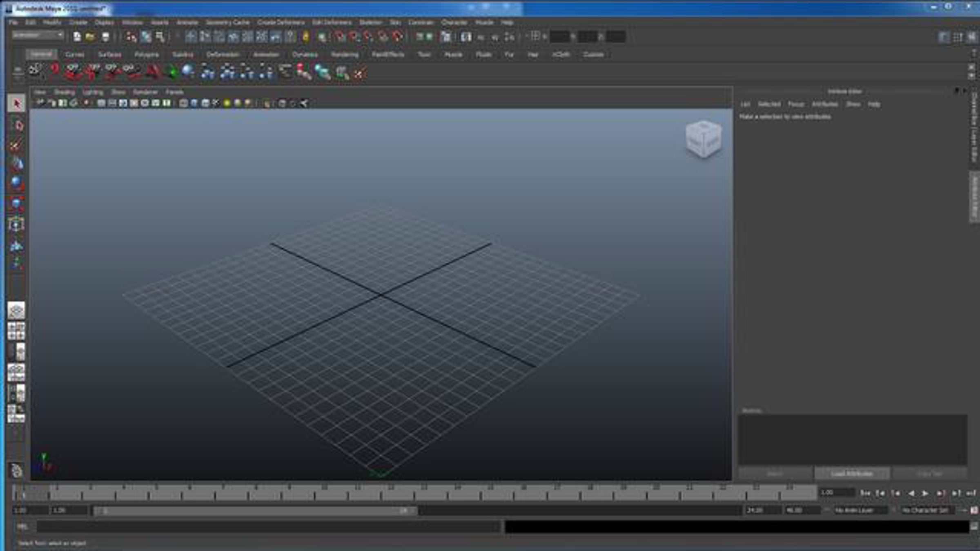This screenshot has width=980, height=551.
Task: Switch to the single perspective layout icon
Action: pyautogui.click(x=16, y=311)
